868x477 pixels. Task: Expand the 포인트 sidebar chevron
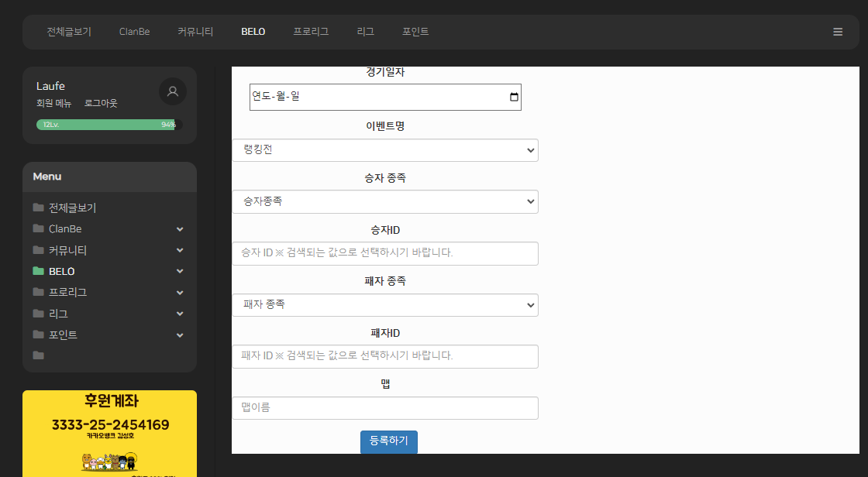(x=180, y=335)
